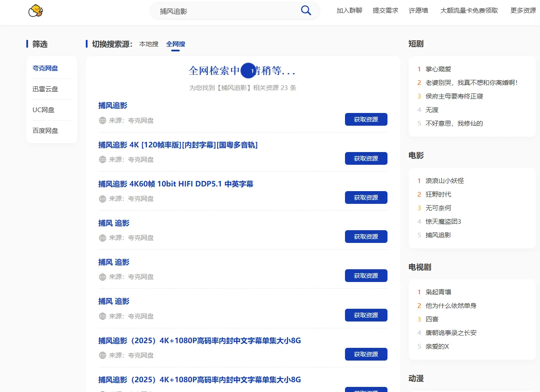Click globe icon under 4K [120帧率版] result
This screenshot has width=540, height=392.
[x=102, y=160]
